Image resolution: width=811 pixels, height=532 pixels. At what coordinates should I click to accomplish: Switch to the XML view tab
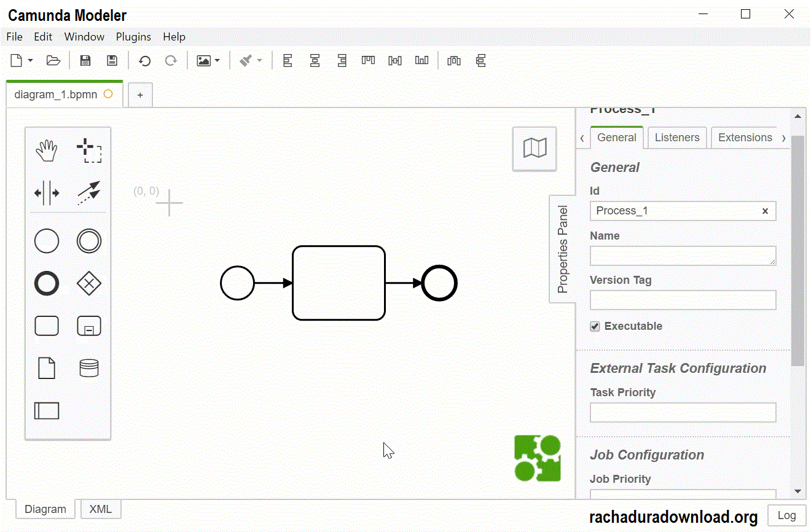(x=101, y=509)
